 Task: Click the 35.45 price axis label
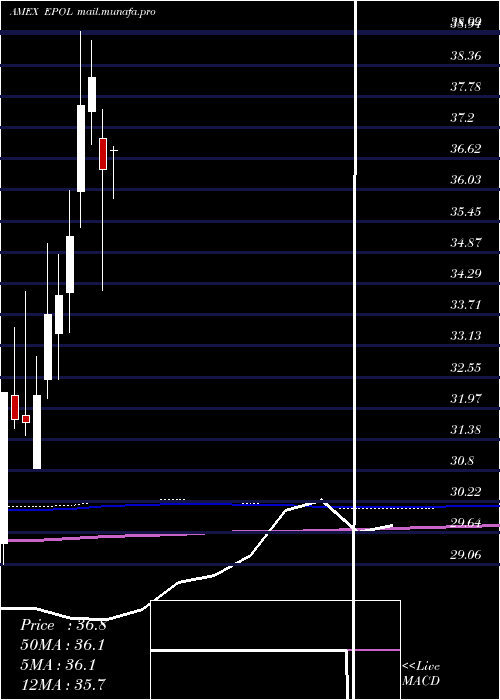tap(466, 211)
